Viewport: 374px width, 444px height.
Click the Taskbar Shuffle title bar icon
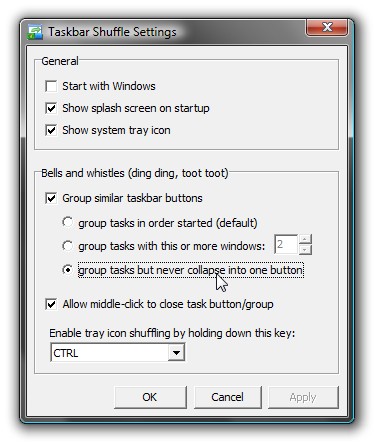[x=35, y=32]
